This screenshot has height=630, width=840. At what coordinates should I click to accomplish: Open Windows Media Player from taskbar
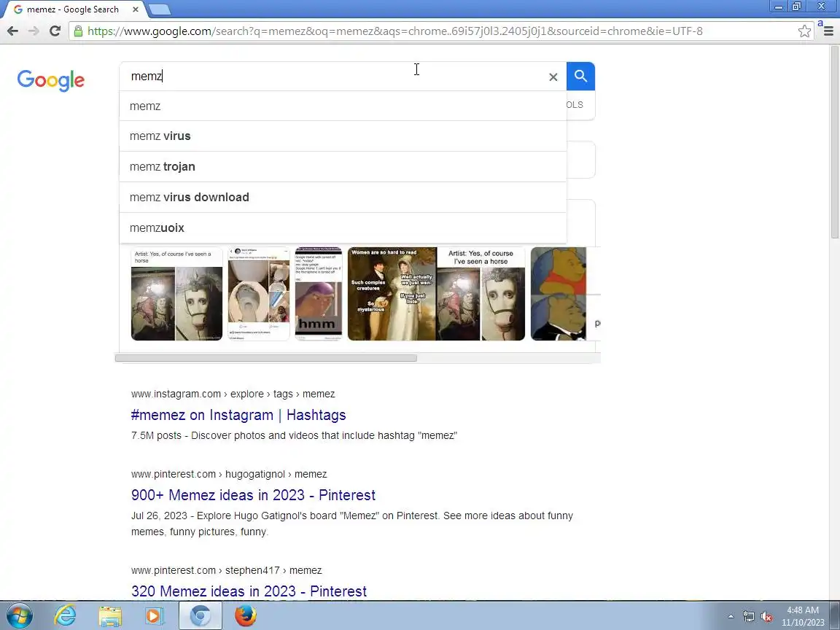coord(154,616)
